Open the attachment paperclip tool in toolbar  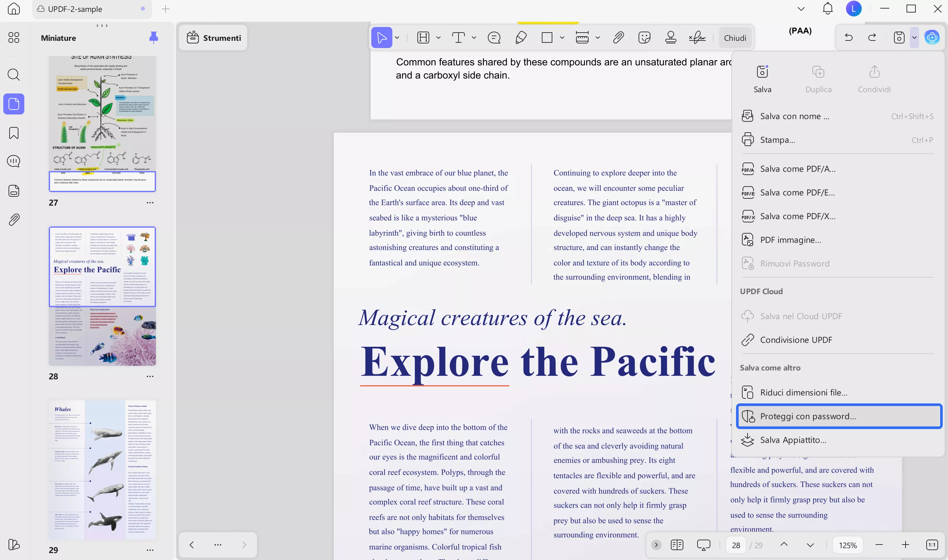(x=618, y=38)
